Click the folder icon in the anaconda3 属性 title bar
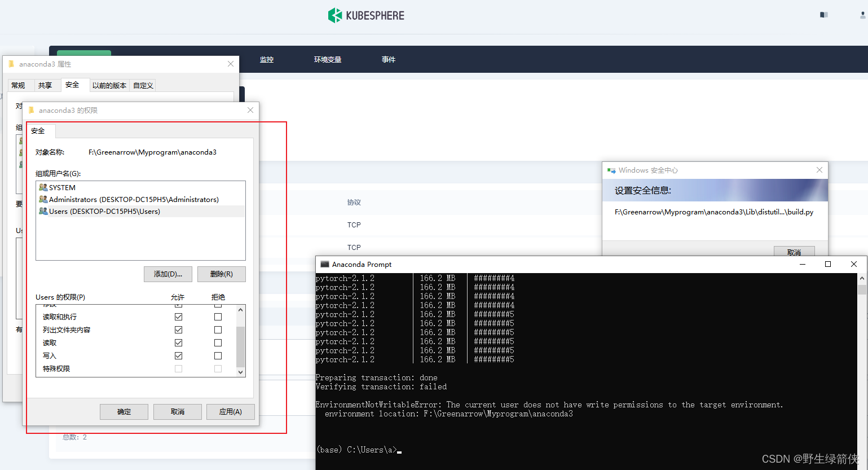 11,64
